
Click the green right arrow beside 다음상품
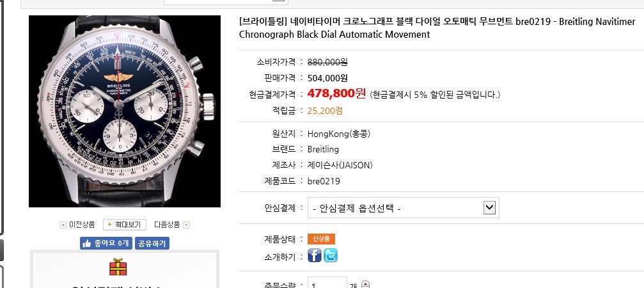tap(186, 225)
